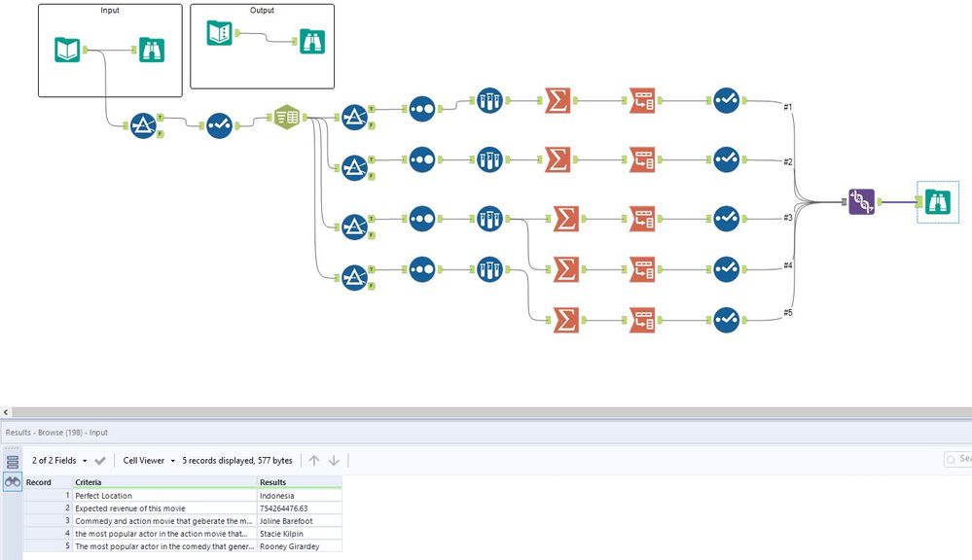Select the 'Indonesia' result cell
This screenshot has width=972, height=560.
click(x=300, y=496)
